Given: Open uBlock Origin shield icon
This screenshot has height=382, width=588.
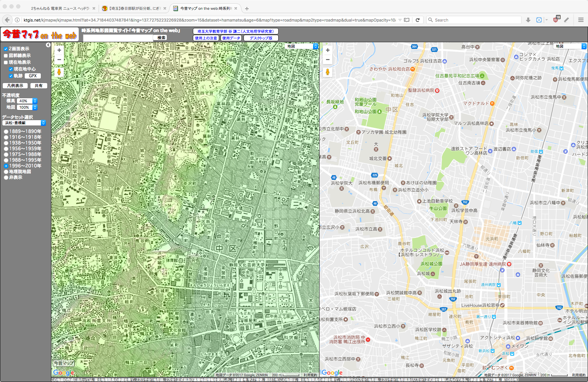Looking at the screenshot, I should pos(556,20).
